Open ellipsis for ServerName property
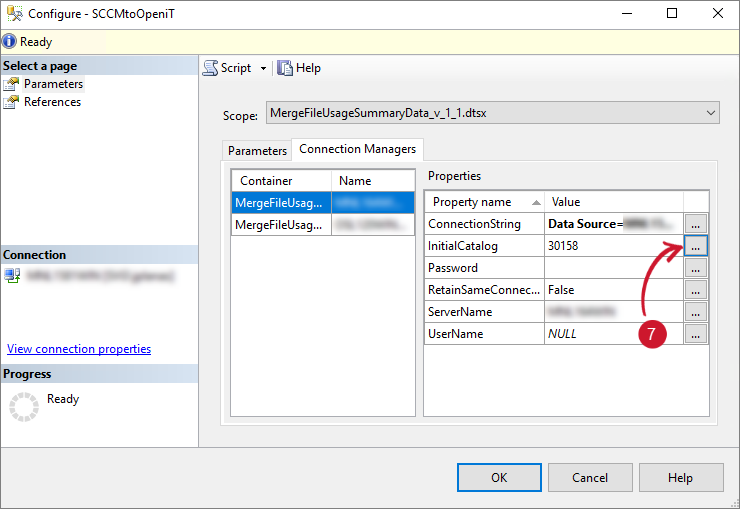Viewport: 740px width, 509px height. click(696, 312)
